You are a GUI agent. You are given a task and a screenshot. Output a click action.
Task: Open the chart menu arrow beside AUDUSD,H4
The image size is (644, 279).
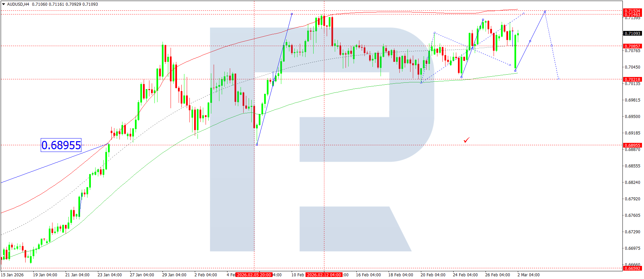point(3,4)
